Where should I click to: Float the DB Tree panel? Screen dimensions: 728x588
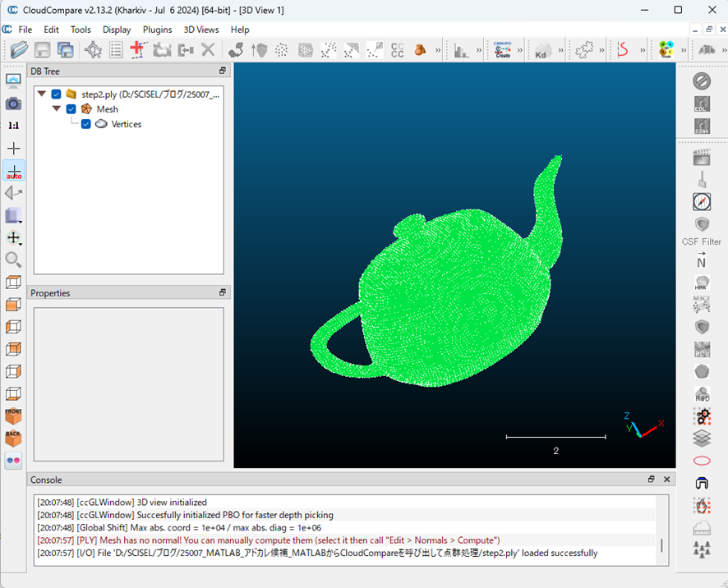223,71
